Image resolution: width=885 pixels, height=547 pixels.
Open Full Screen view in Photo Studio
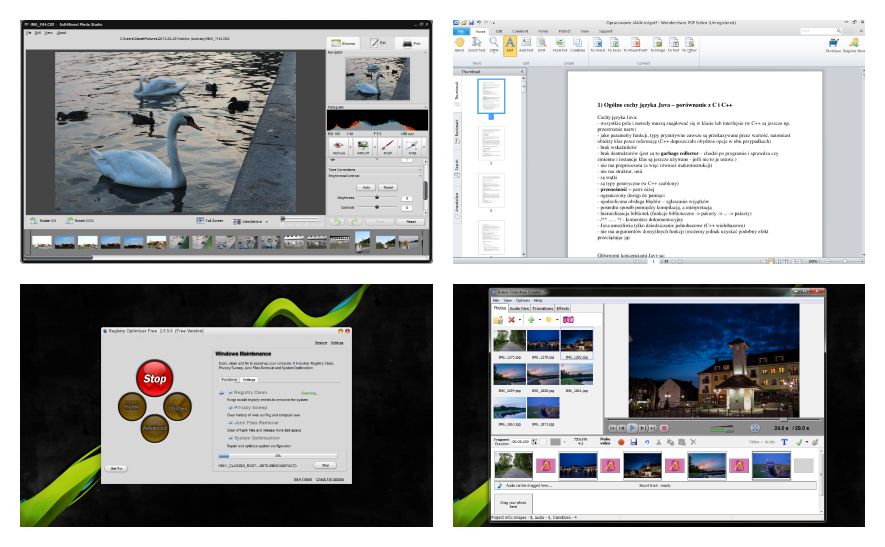coord(209,221)
